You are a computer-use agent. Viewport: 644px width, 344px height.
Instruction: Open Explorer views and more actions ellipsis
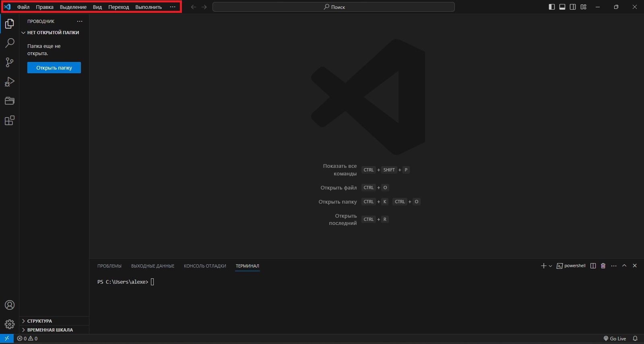pyautogui.click(x=80, y=21)
